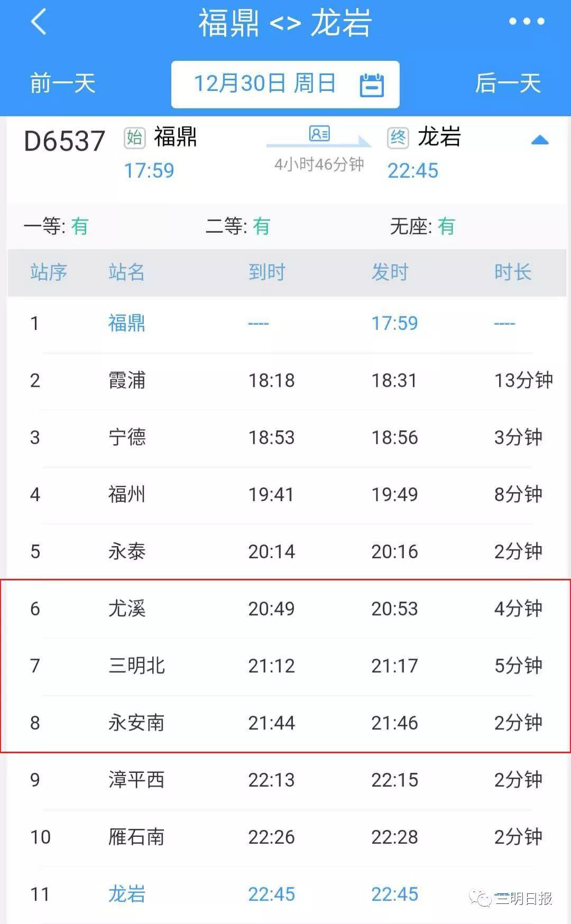Tap the 终 terminal station badge
The width and height of the screenshot is (571, 924).
click(x=398, y=138)
